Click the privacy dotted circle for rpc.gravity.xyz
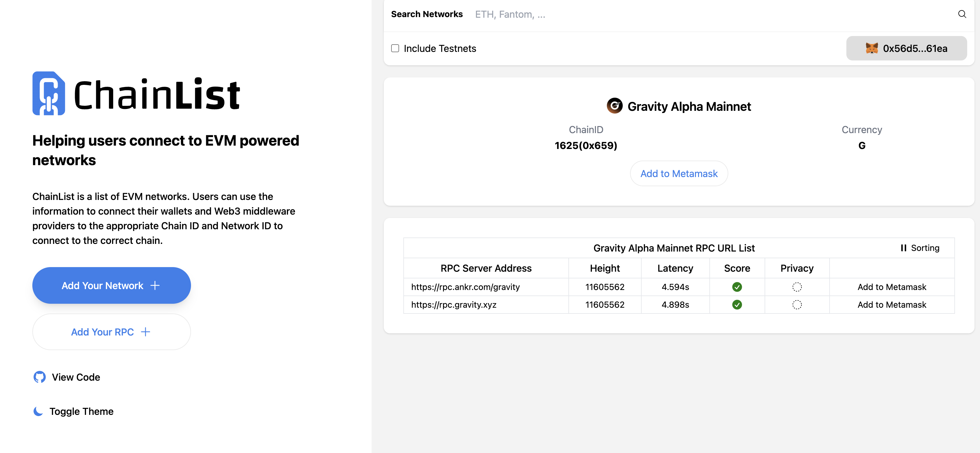980x453 pixels. pos(797,305)
